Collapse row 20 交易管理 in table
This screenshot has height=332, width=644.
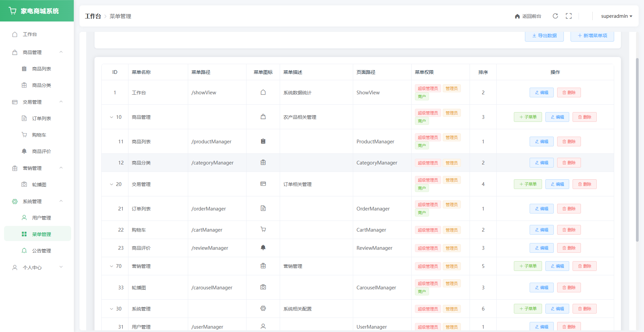coord(111,184)
